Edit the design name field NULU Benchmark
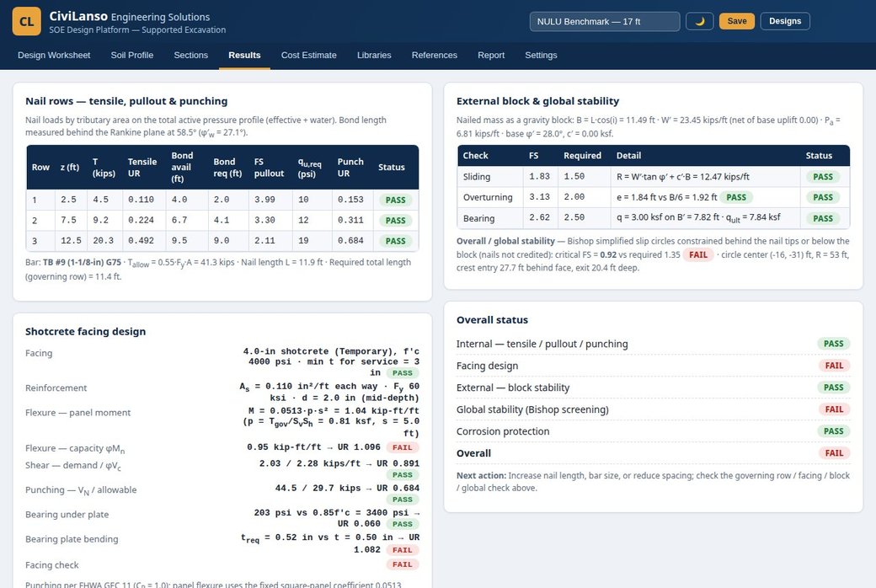The height and width of the screenshot is (588, 876). [605, 21]
